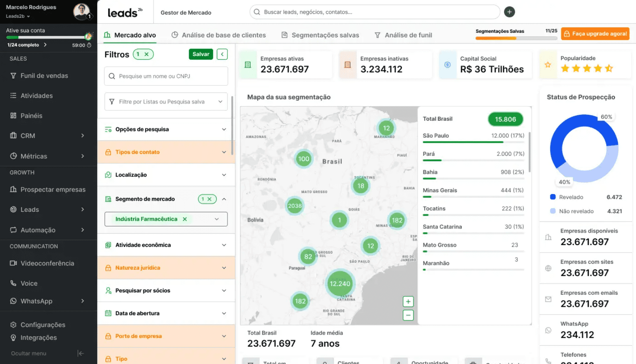Screen dimensions: 636x364
Task: Click Faça upgrade agora button
Action: tap(595, 34)
